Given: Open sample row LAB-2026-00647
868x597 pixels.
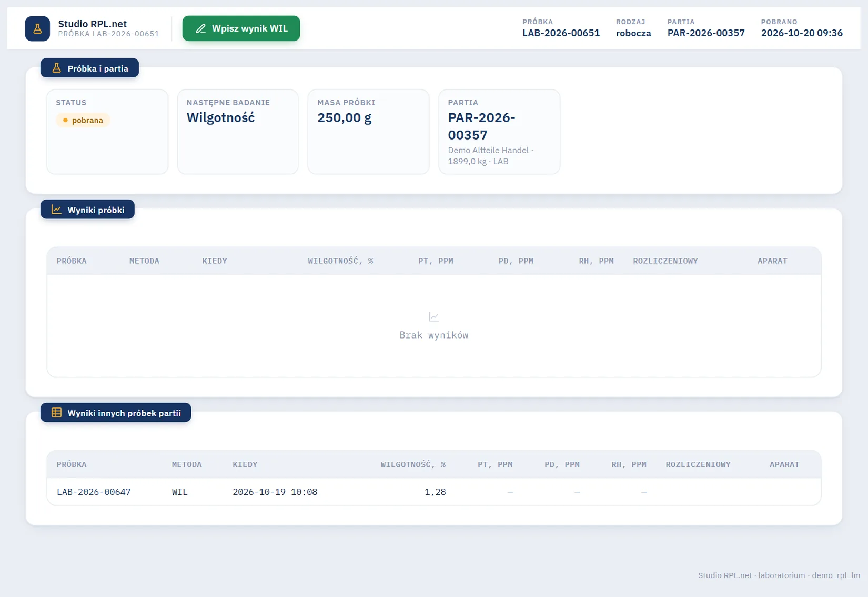Looking at the screenshot, I should click(x=433, y=492).
